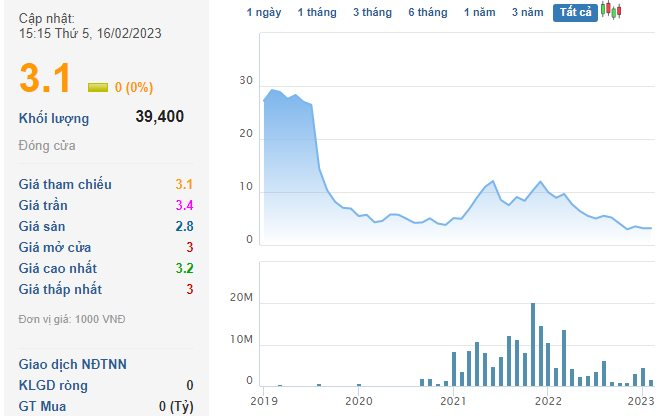Select the "1 ngày" time range
Screen dimensions: 672x416
coord(264,13)
